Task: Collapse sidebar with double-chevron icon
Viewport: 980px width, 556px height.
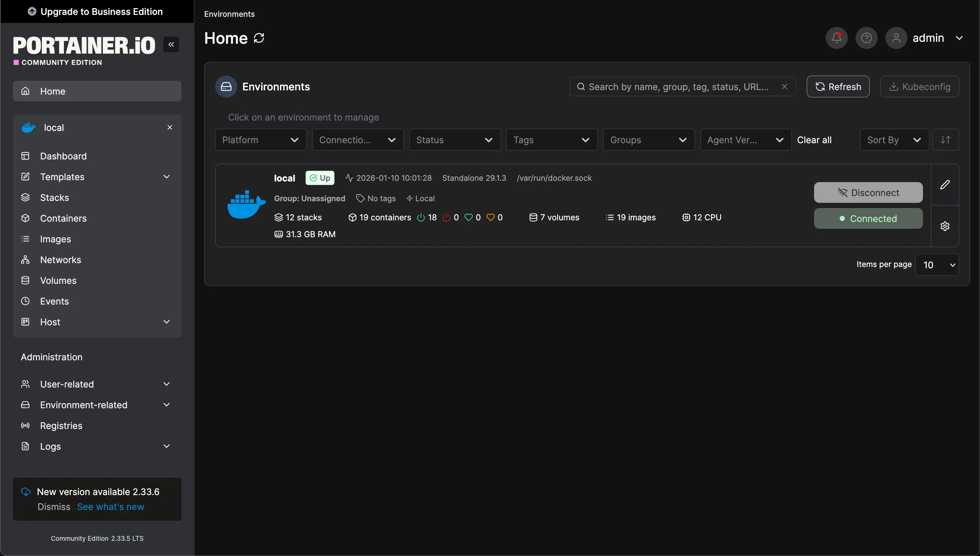Action: click(x=171, y=44)
